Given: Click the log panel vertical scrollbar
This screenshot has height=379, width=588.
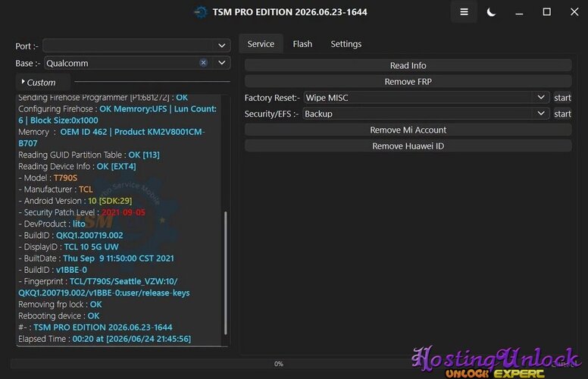Looking at the screenshot, I should click(x=225, y=273).
